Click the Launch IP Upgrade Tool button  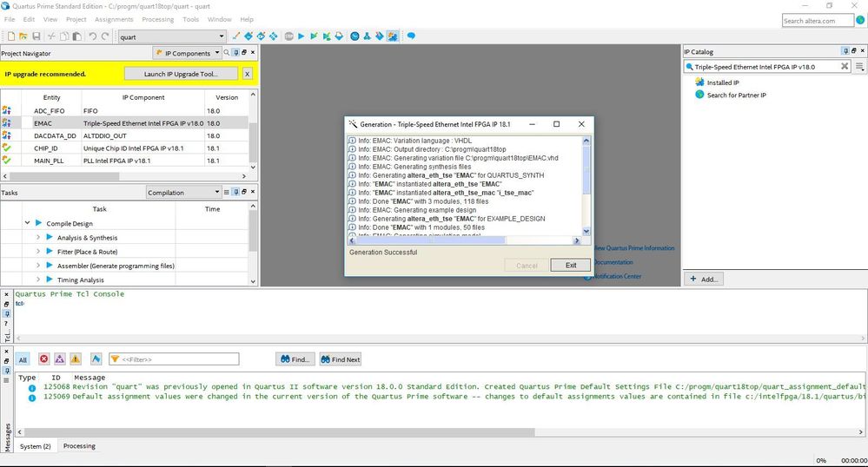pyautogui.click(x=181, y=74)
